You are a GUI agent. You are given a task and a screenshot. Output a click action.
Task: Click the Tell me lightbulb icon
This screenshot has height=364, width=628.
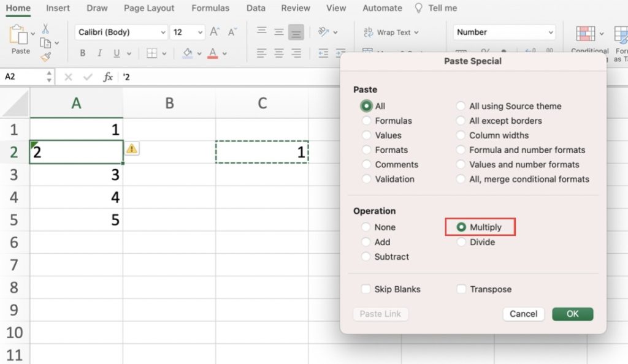[418, 8]
